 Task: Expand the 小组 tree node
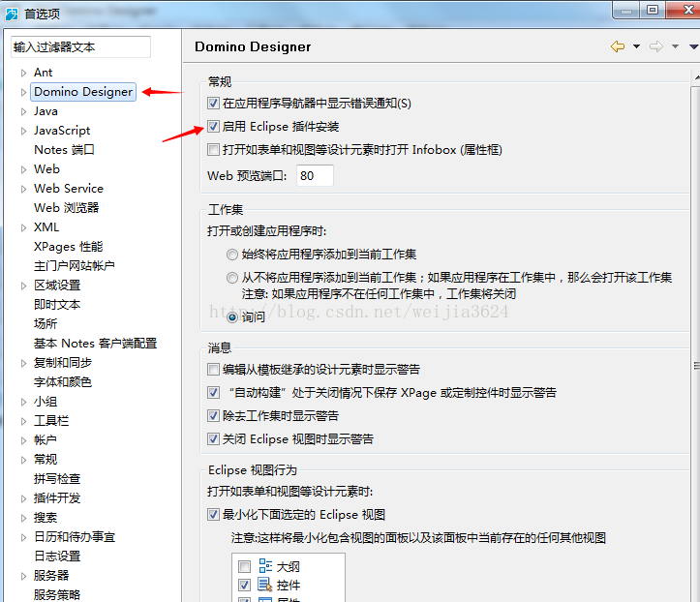coord(23,402)
